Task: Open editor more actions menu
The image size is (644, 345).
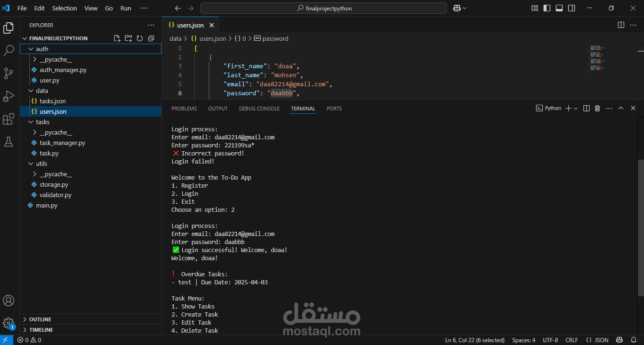Action: click(633, 25)
